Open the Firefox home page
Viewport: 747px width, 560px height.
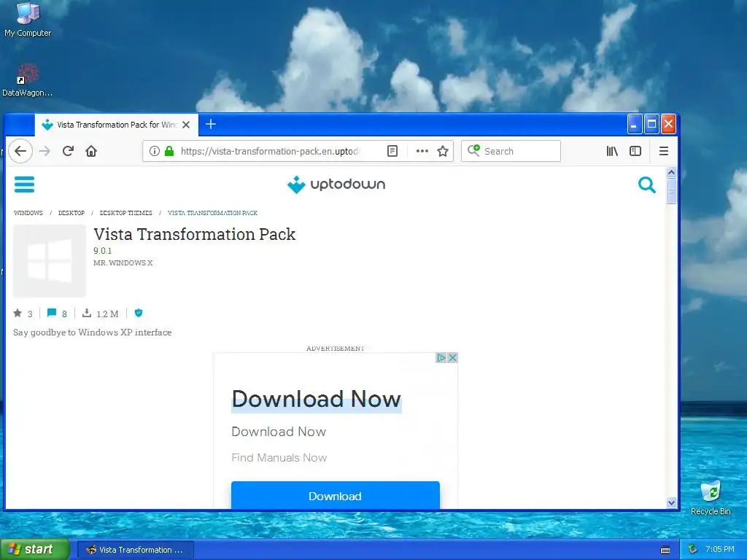click(91, 152)
